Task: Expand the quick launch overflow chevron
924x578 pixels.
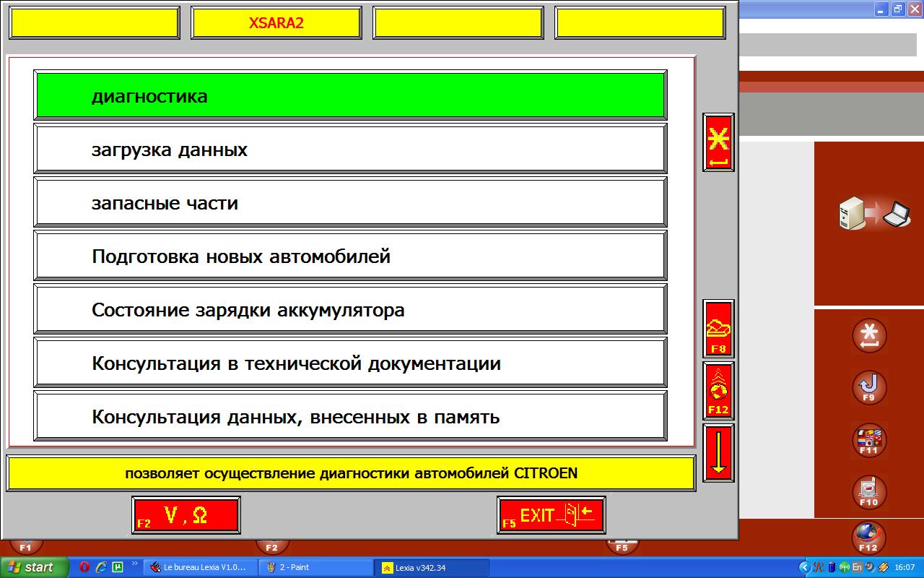Action: (x=134, y=564)
